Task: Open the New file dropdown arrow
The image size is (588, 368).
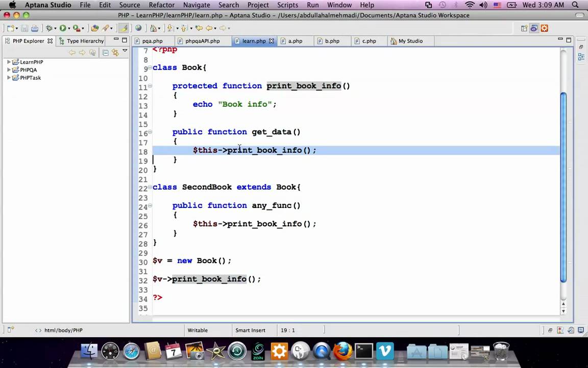Action: click(x=16, y=29)
